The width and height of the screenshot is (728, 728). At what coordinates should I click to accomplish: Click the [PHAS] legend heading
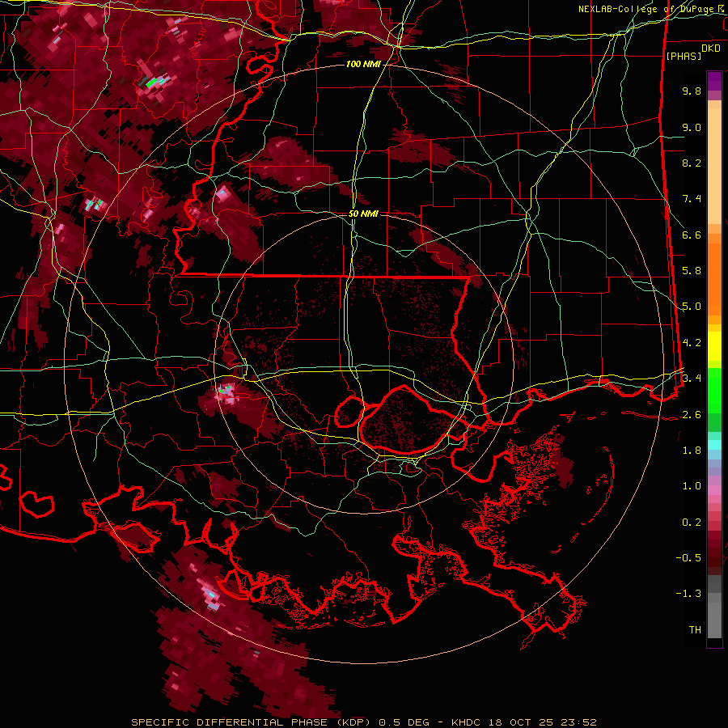tap(684, 56)
